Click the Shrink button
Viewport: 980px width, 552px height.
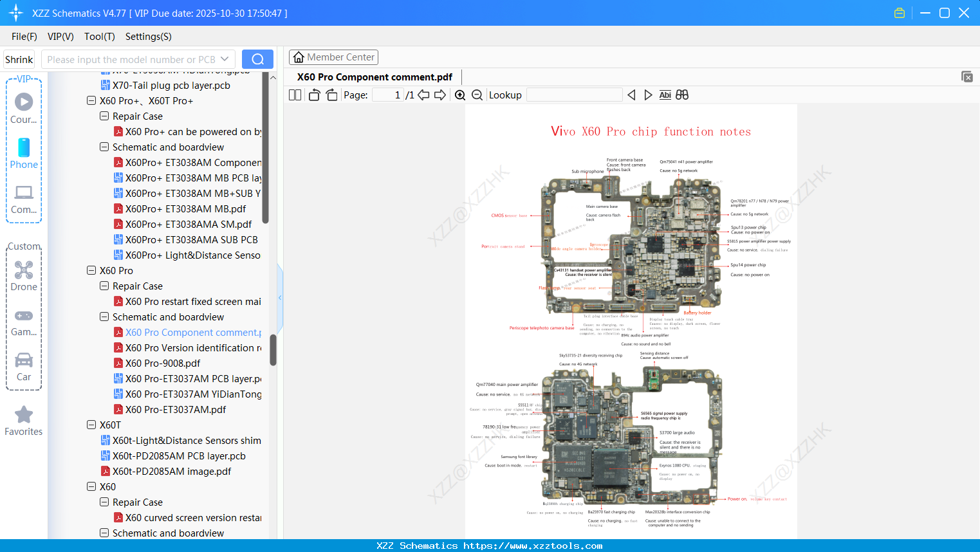(19, 59)
